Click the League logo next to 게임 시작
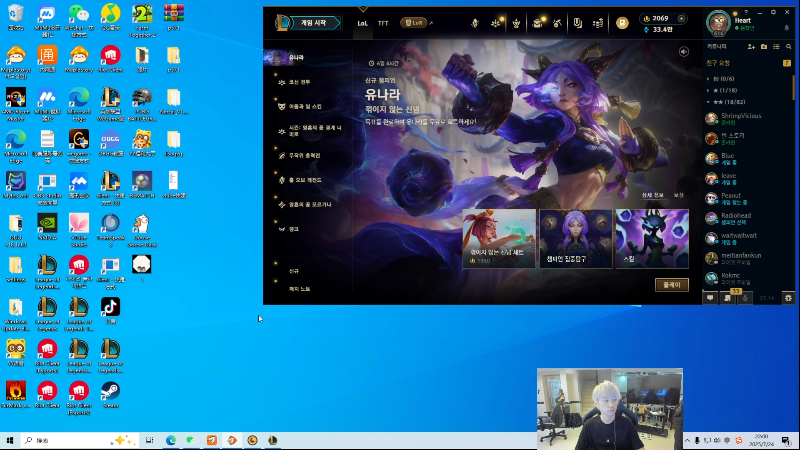The height and width of the screenshot is (450, 800). point(282,23)
